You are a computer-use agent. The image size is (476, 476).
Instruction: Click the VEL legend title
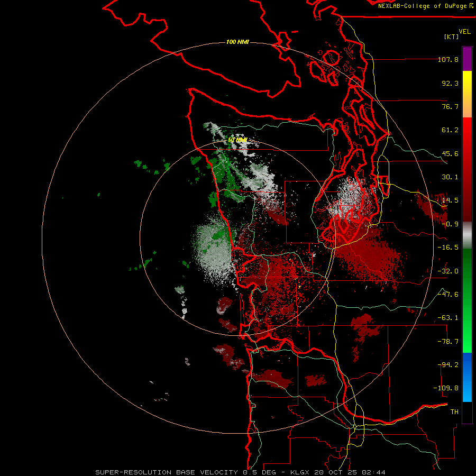click(x=464, y=32)
